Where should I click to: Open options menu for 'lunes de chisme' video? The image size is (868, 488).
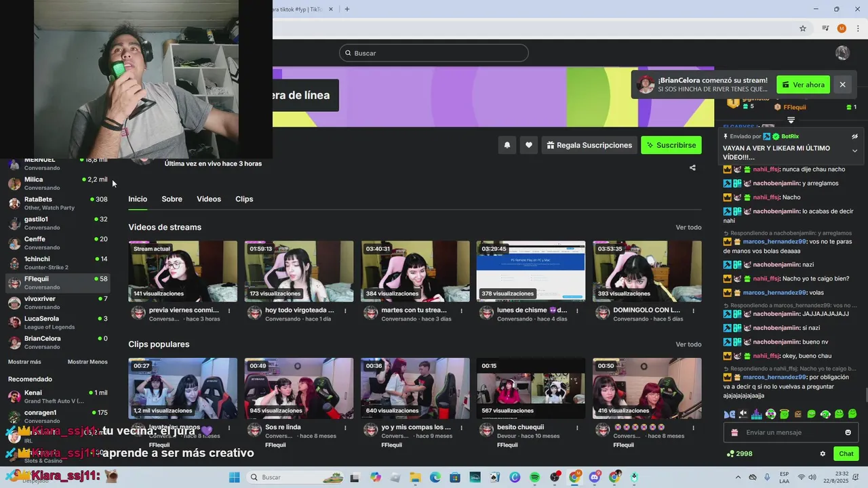(577, 310)
